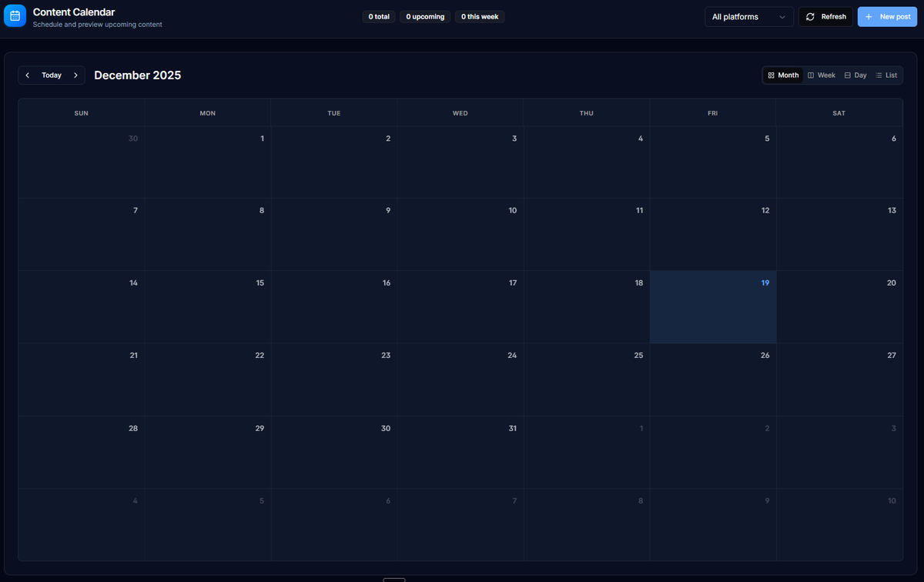Viewport: 924px width, 582px height.
Task: Select December 22 cell
Action: click(208, 380)
